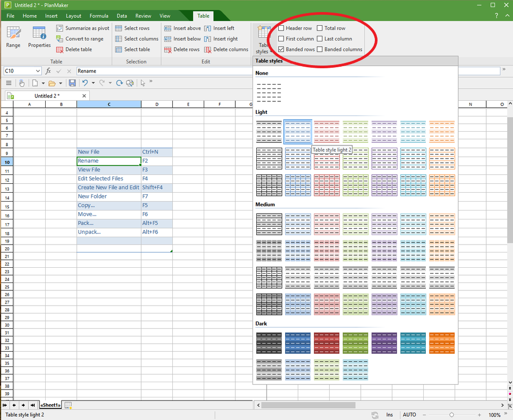Switch to the Insert ribbon tab
513x420 pixels.
(51, 16)
